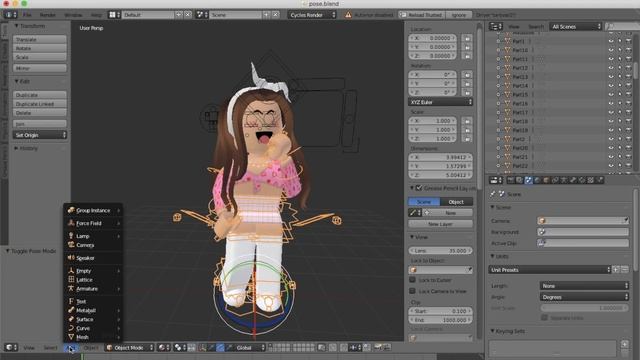Click the screen layout browse icon
This screenshot has width=640, height=360.
click(x=114, y=15)
